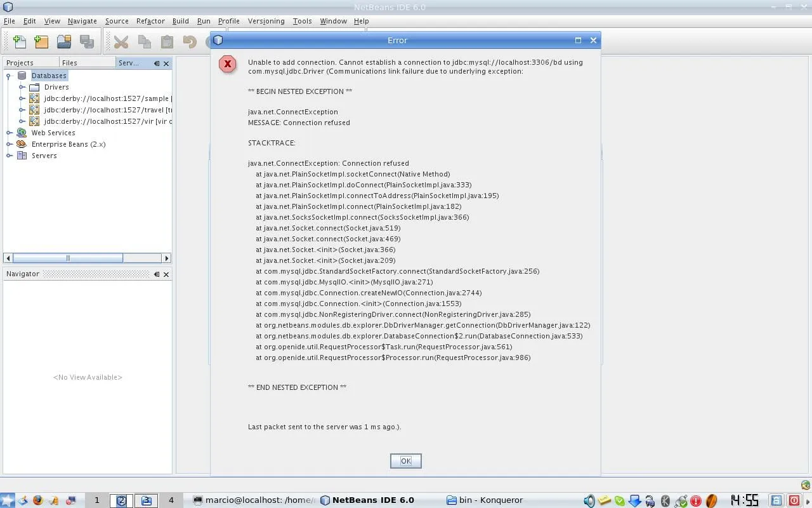
Task: Click the New File toolbar icon
Action: [x=20, y=42]
